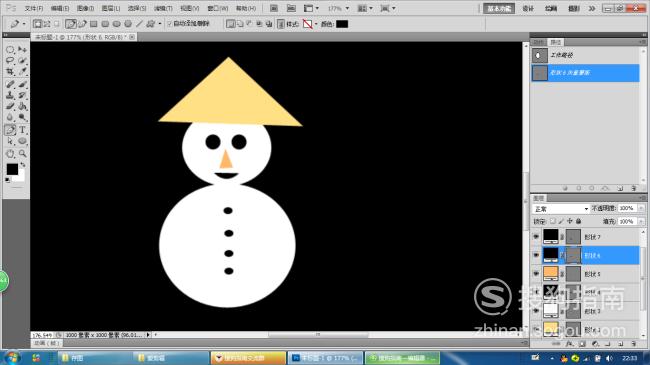
Task: Select the Ellipse shape tool in toolbox
Action: pos(22,141)
